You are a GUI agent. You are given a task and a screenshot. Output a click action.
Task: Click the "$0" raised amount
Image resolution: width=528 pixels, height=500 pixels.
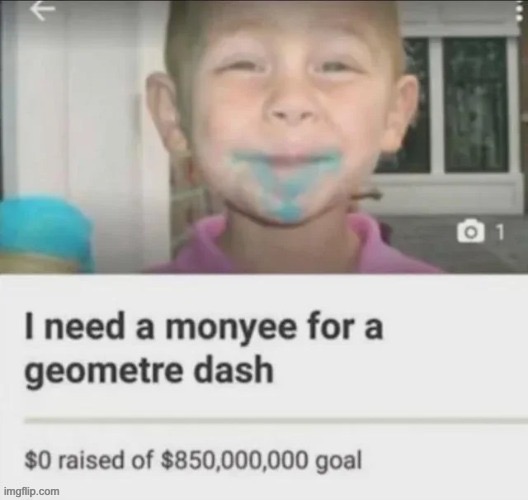(37, 460)
